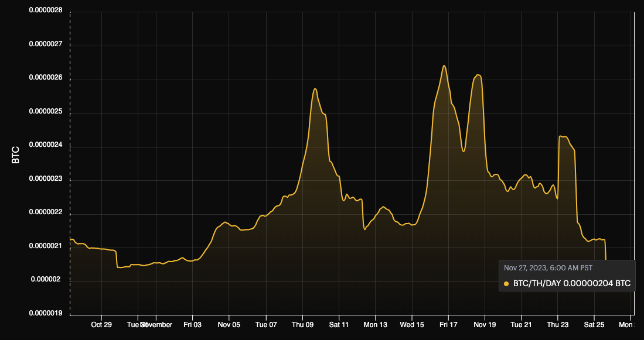Click the 0.0000027 y-axis label

(46, 44)
